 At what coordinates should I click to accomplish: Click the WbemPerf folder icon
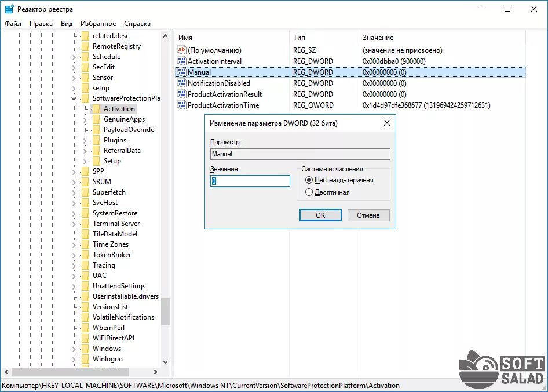click(x=85, y=328)
